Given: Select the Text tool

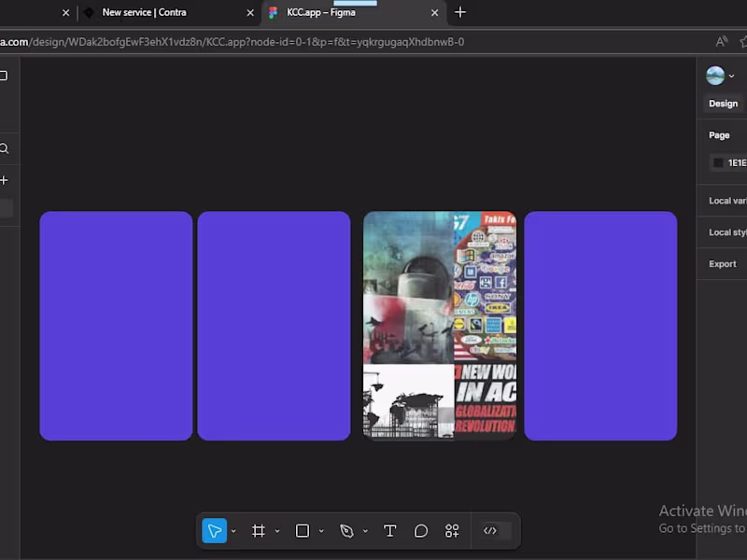Looking at the screenshot, I should [x=389, y=530].
